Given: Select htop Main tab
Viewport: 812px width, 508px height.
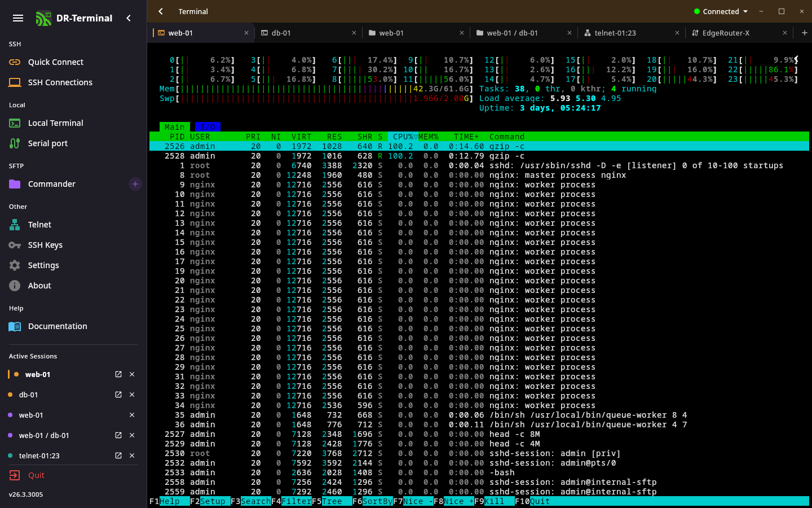Looking at the screenshot, I should tap(175, 127).
